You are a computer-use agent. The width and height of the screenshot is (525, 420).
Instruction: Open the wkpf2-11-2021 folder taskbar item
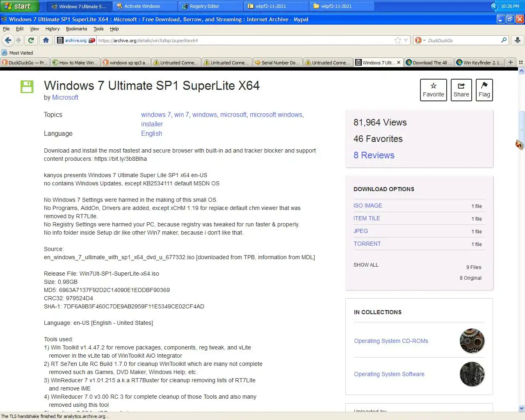342,6
